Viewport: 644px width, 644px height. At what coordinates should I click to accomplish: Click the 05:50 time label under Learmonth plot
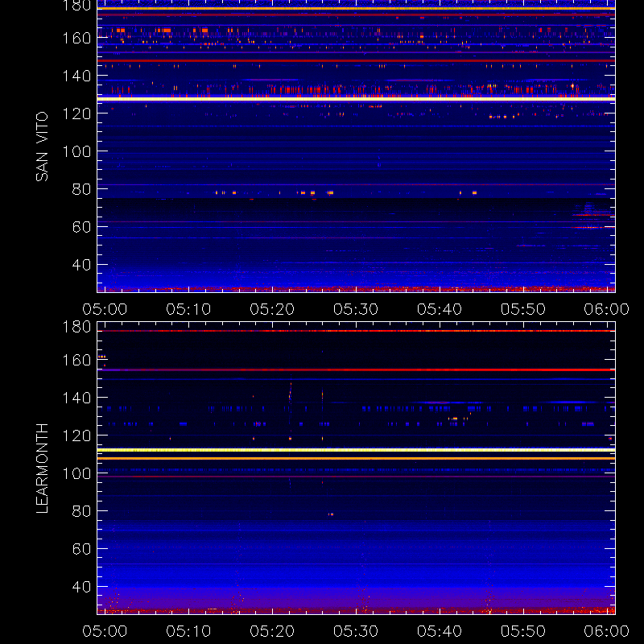click(x=522, y=631)
